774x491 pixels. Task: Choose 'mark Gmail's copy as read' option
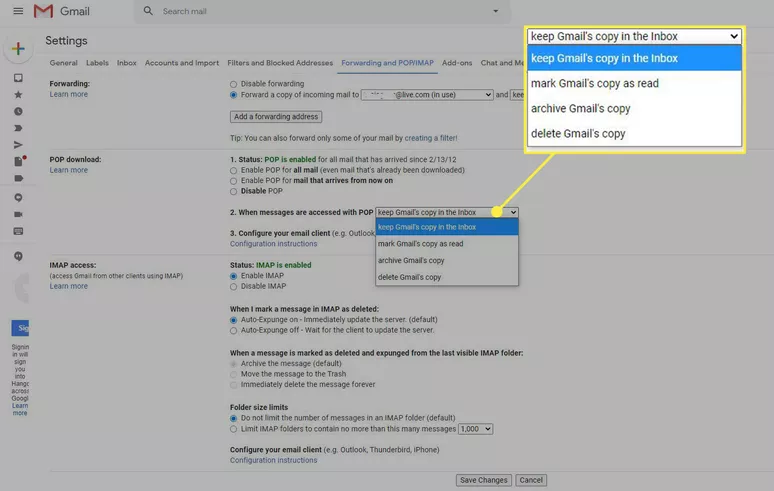tap(447, 244)
